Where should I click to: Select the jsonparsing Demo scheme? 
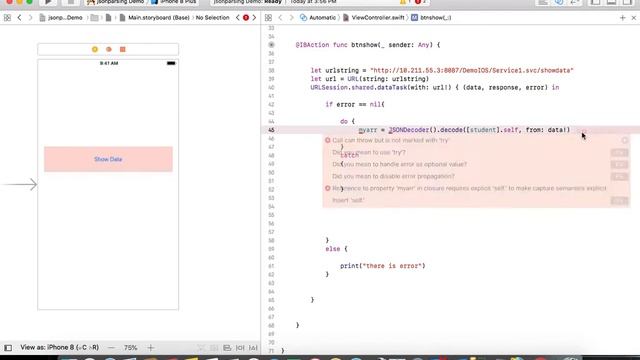click(116, 2)
